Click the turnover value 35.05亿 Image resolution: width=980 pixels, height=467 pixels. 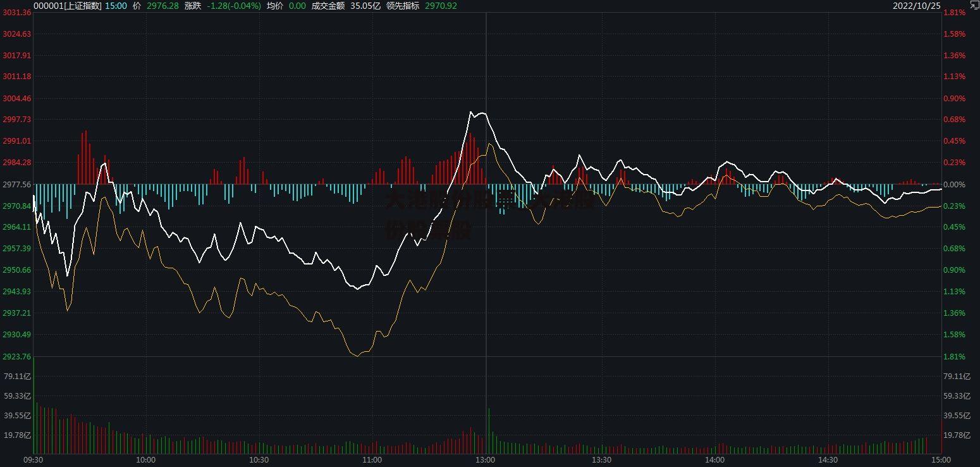(x=365, y=6)
